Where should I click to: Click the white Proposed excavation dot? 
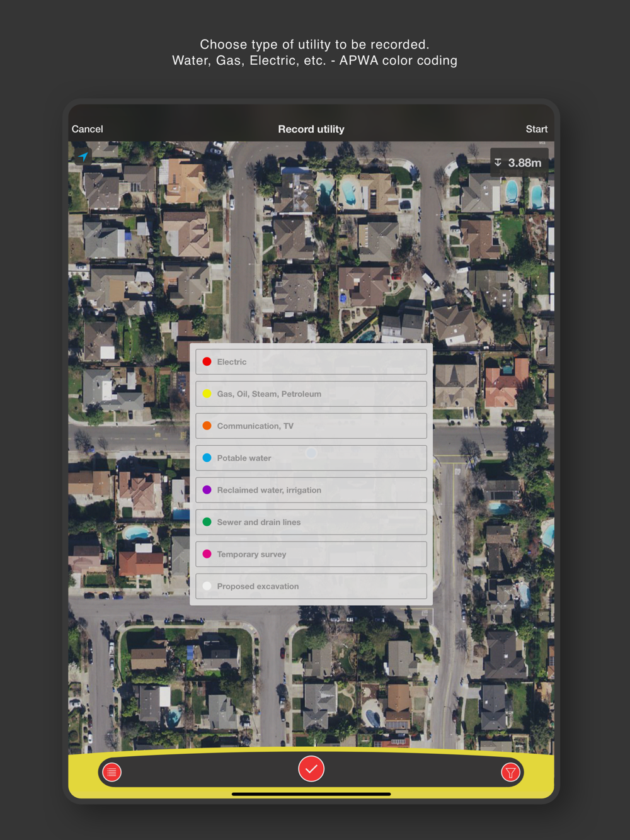[x=207, y=586]
